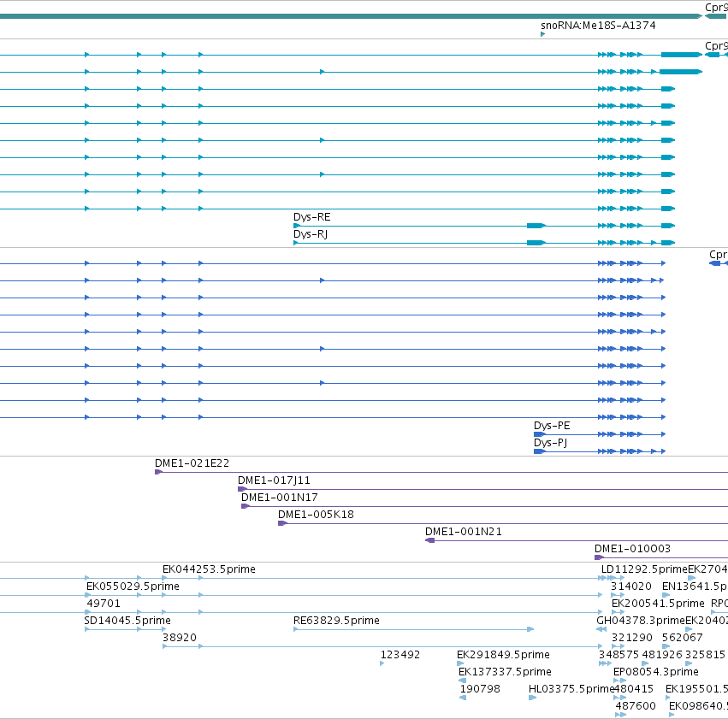Image resolution: width=728 pixels, height=719 pixels.
Task: Select EST EK055029.5prime label
Action: [x=133, y=586]
